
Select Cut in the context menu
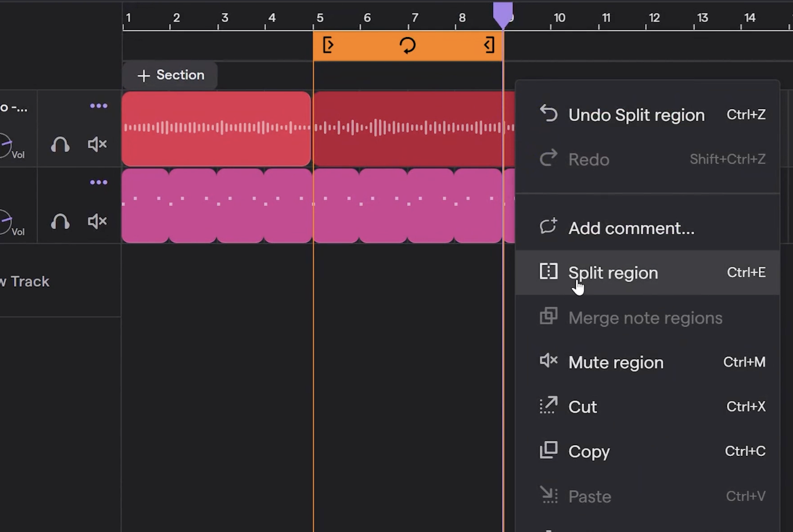pyautogui.click(x=647, y=407)
